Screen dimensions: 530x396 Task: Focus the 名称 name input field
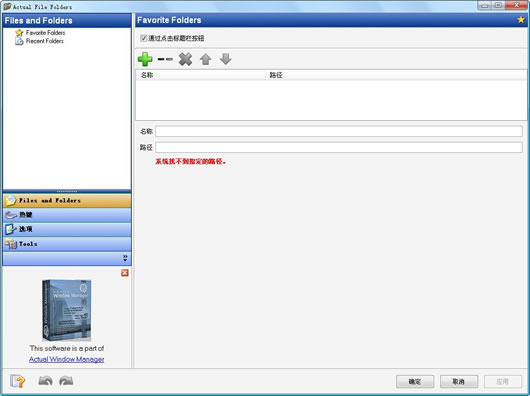pos(339,131)
